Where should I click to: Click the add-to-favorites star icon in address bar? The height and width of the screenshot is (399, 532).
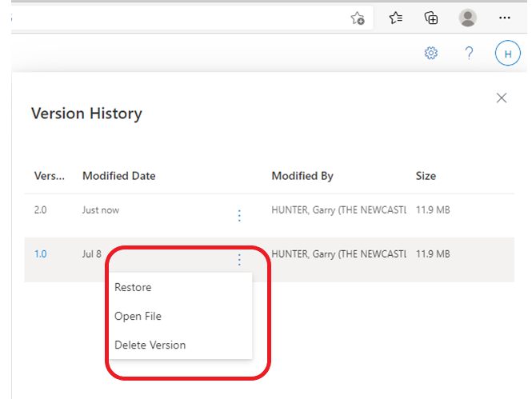(358, 18)
